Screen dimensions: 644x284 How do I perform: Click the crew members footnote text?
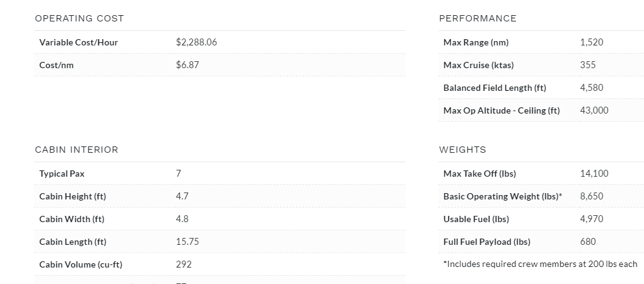coord(540,264)
